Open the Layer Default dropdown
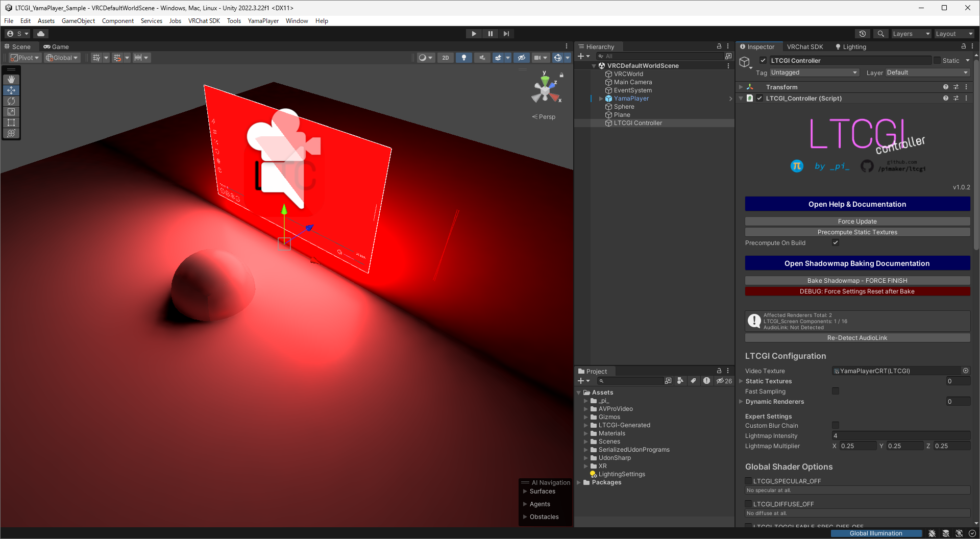 (x=926, y=72)
